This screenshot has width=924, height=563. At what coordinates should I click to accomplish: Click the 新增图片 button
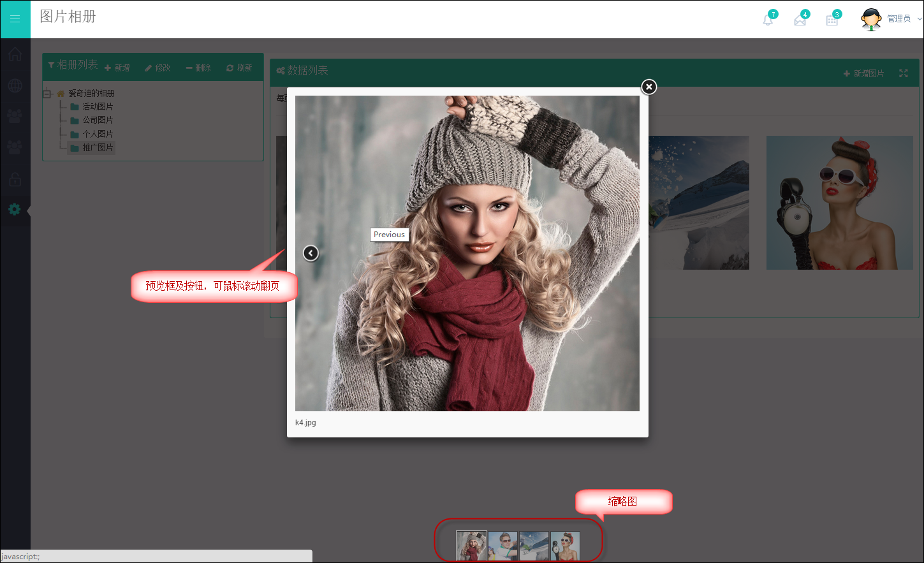(863, 73)
